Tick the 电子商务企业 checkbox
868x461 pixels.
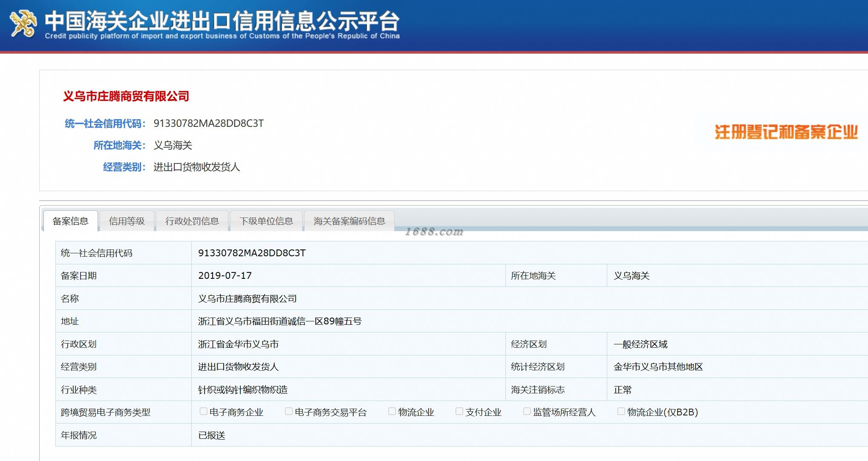tap(203, 411)
